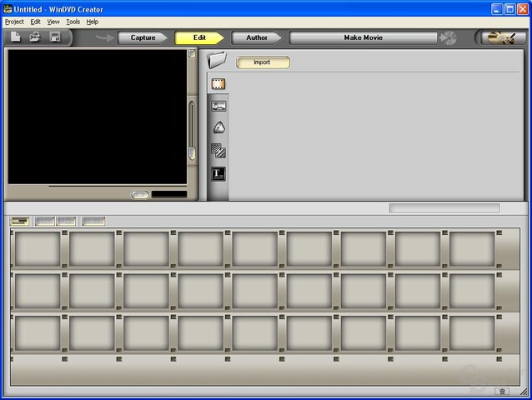Image resolution: width=532 pixels, height=400 pixels.
Task: Open an existing project via the open-folder icon
Action: click(35, 37)
